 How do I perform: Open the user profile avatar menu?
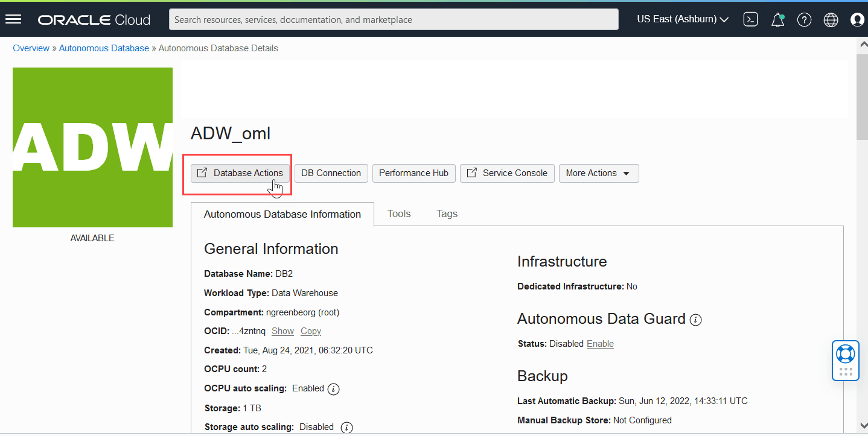[x=857, y=19]
